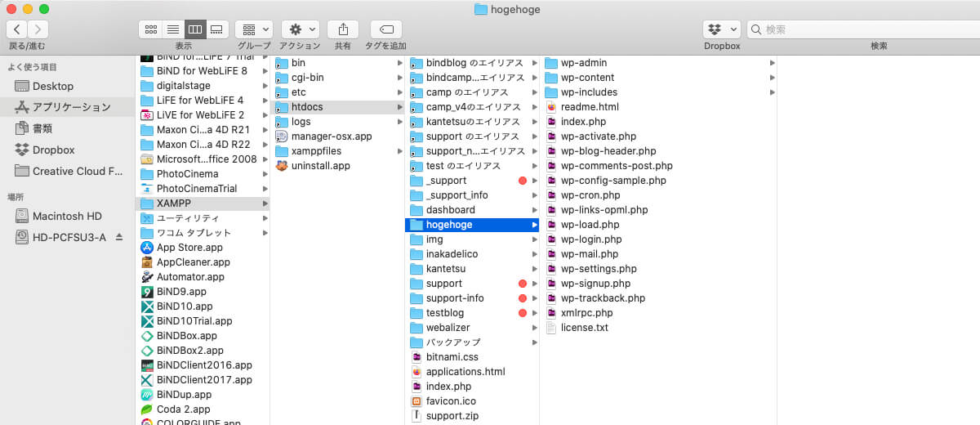Select the PhotoCinemaTrial folder

point(203,189)
